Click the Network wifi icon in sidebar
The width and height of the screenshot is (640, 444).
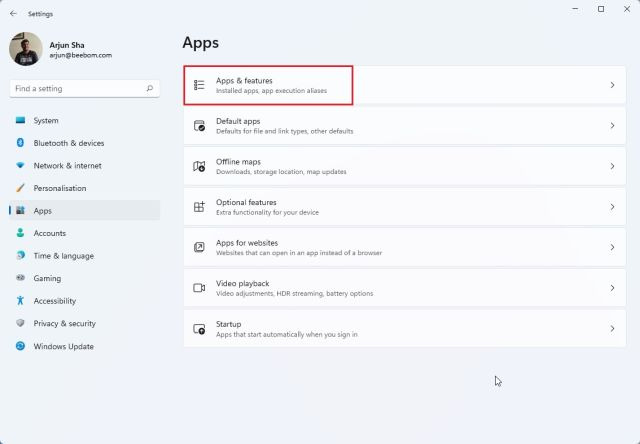(20, 165)
